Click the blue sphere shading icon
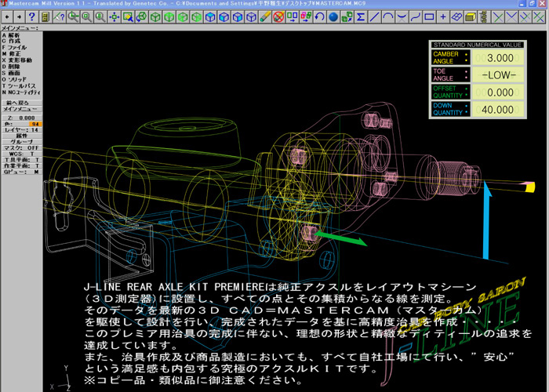Image resolution: width=549 pixels, height=392 pixels. click(x=333, y=16)
